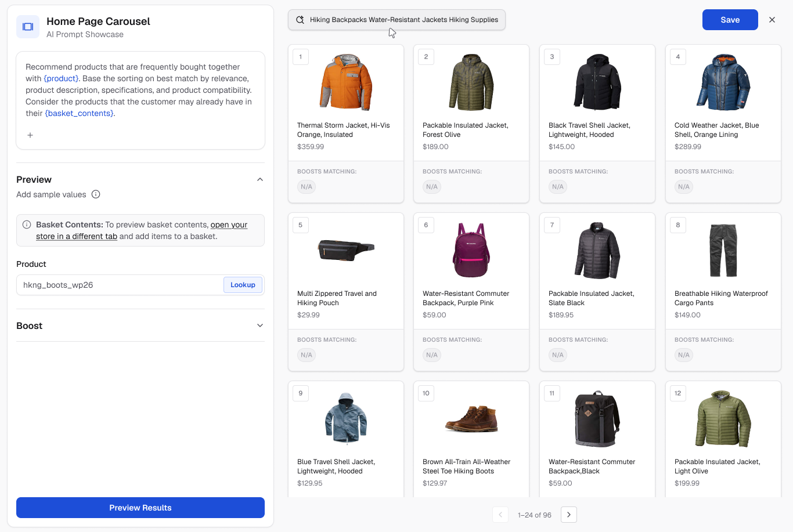Click the Home Page Carousel heading

pyautogui.click(x=98, y=21)
